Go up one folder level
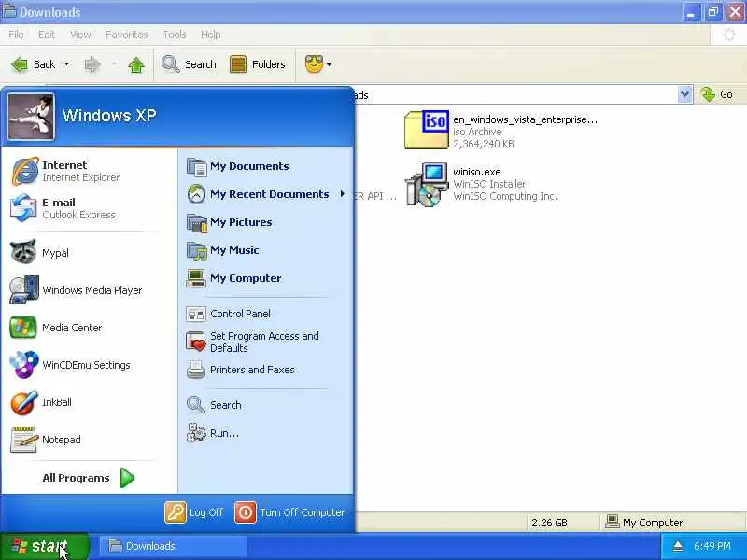Screen dimensions: 747x560 tap(136, 64)
